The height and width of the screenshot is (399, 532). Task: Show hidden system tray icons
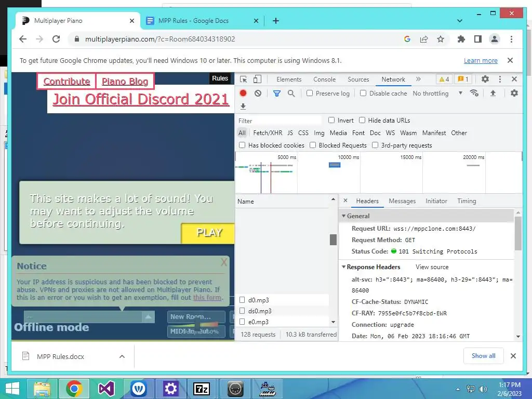point(458,389)
